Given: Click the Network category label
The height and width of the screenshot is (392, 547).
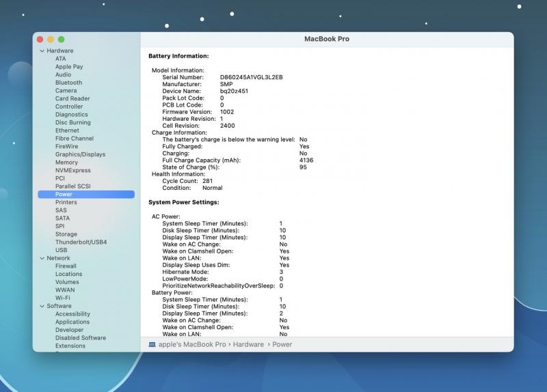Looking at the screenshot, I should pyautogui.click(x=58, y=258).
